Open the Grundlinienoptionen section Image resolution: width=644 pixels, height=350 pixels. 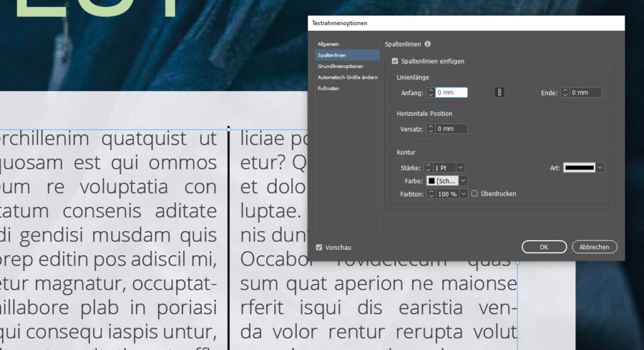tap(340, 66)
